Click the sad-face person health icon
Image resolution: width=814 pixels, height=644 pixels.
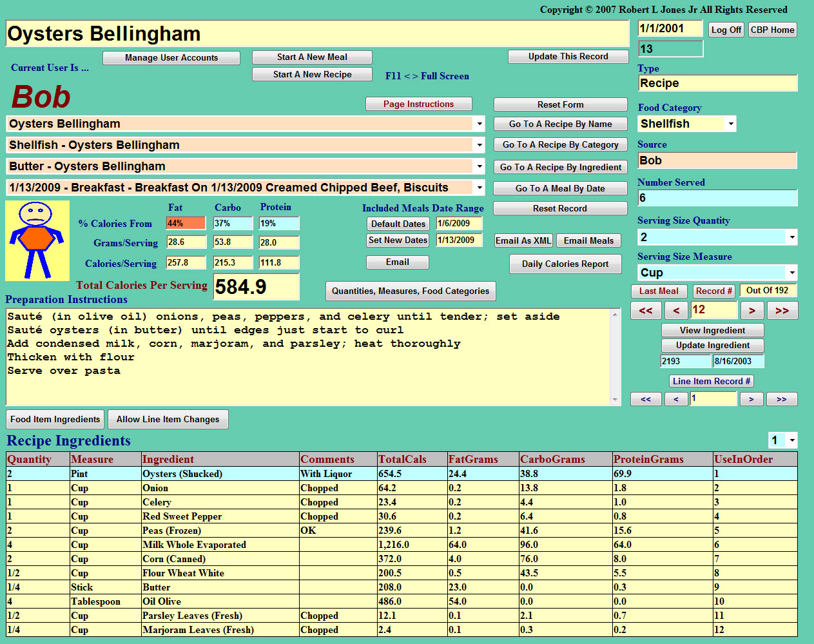point(37,240)
